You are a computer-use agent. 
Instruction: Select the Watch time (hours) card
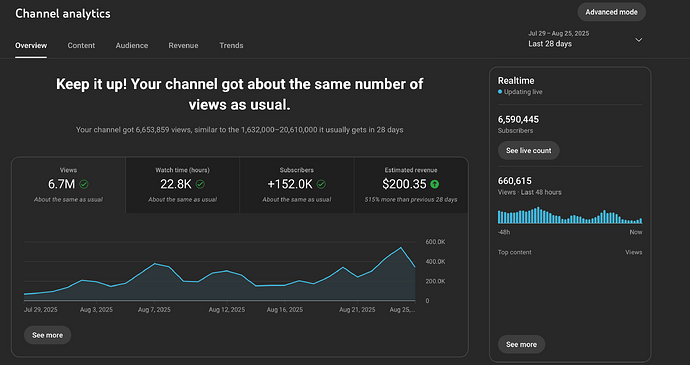coord(182,185)
